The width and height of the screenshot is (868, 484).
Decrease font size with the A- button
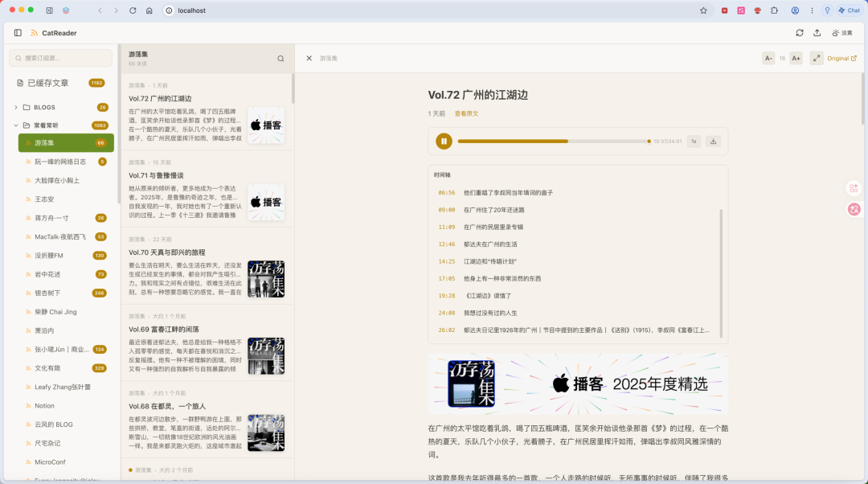click(768, 58)
